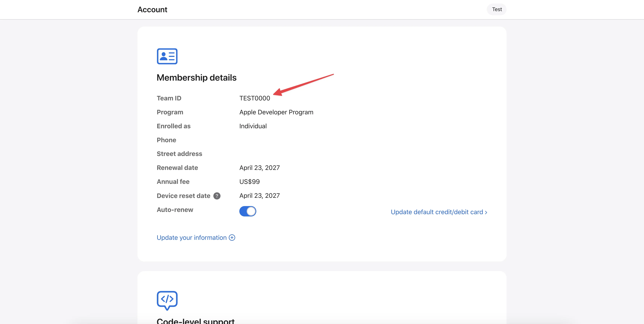Click the Auto-renew label
Screen dimensions: 644x324
click(175, 210)
